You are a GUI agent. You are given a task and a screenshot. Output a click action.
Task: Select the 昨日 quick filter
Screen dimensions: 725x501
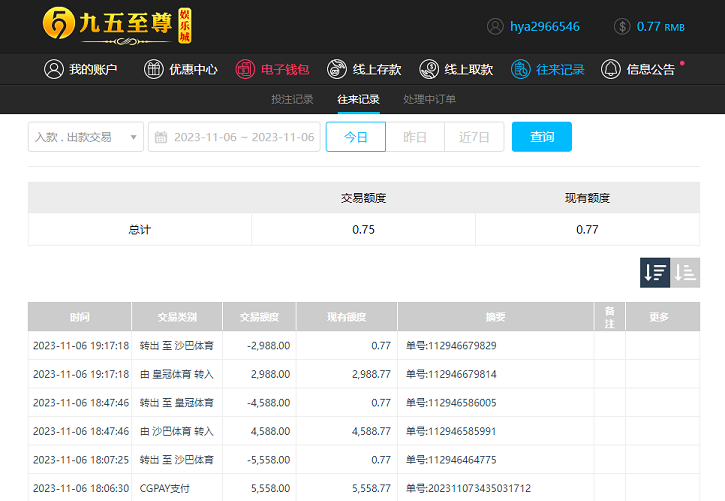click(x=415, y=137)
